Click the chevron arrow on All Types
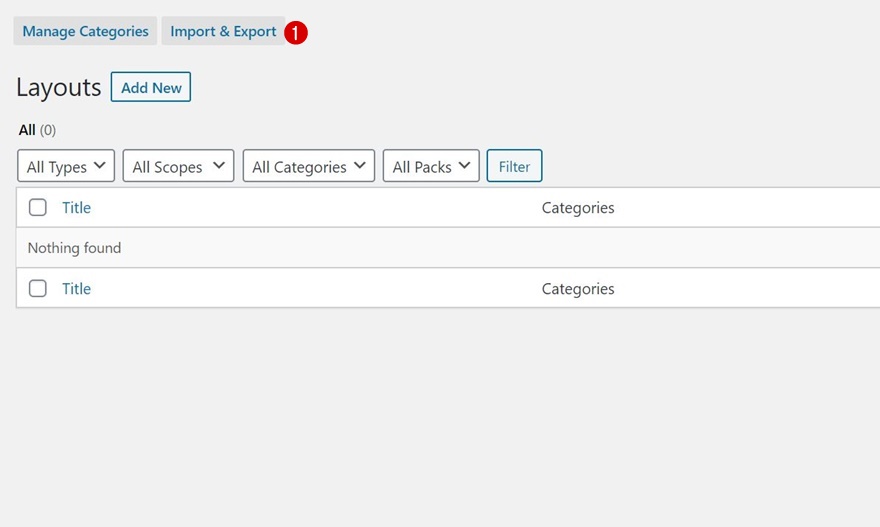 coord(99,166)
